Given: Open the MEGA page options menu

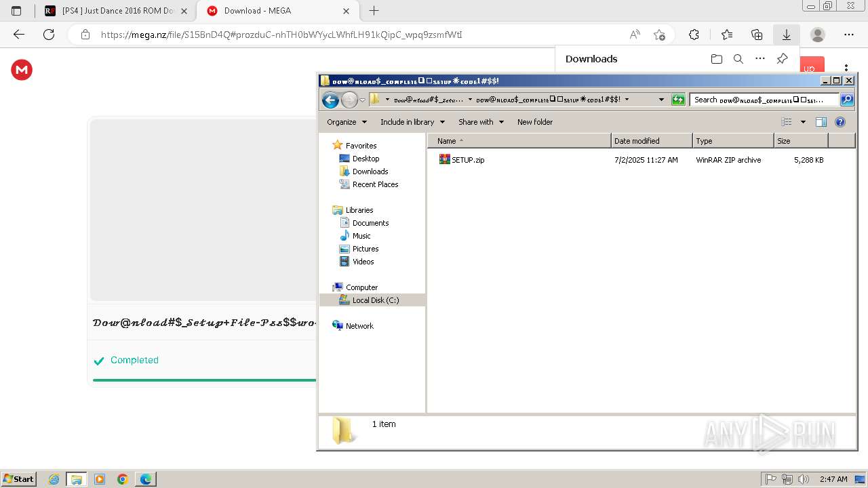Looking at the screenshot, I should coord(846,67).
